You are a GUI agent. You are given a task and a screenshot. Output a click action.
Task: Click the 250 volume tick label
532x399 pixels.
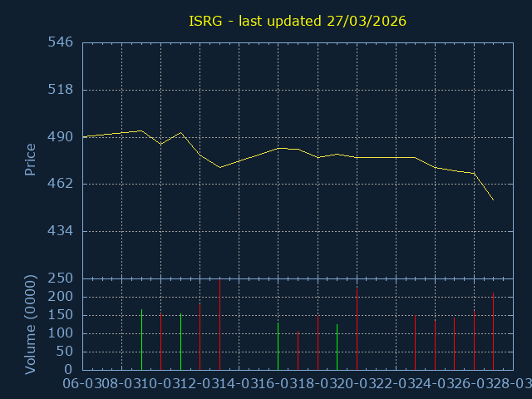tap(60, 278)
